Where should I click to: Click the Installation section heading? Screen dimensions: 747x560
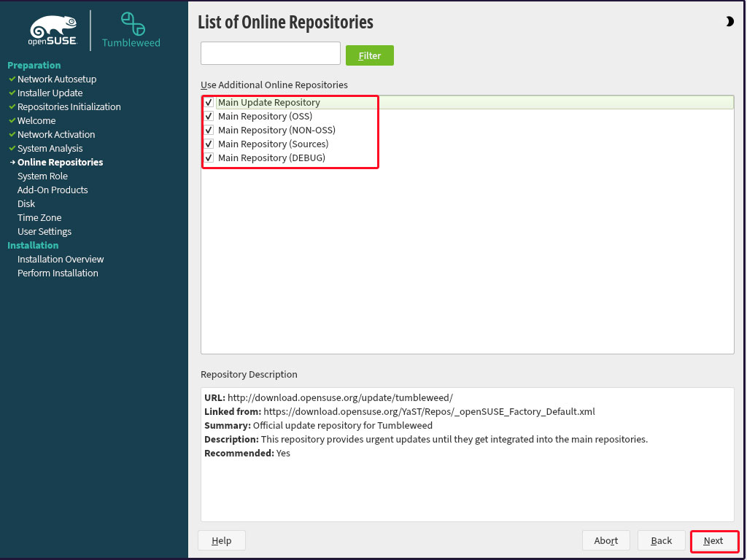tap(33, 245)
